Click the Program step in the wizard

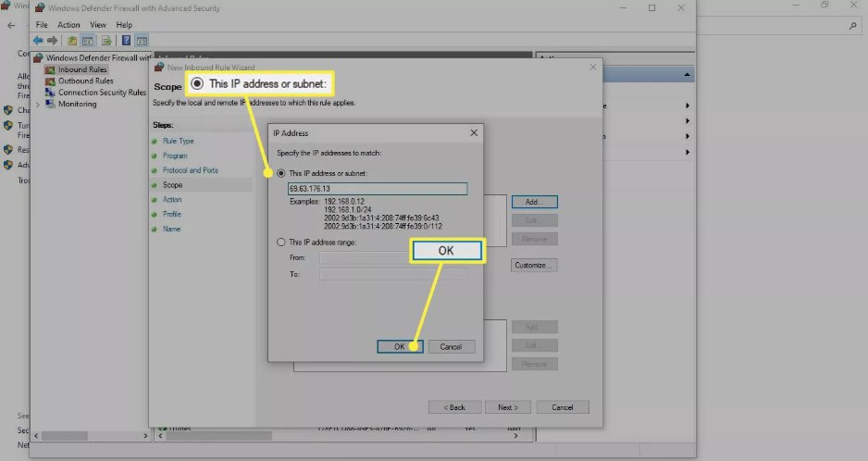(x=175, y=156)
